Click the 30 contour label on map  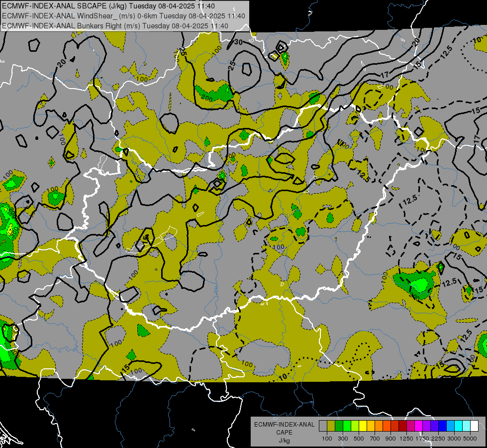pyautogui.click(x=238, y=42)
